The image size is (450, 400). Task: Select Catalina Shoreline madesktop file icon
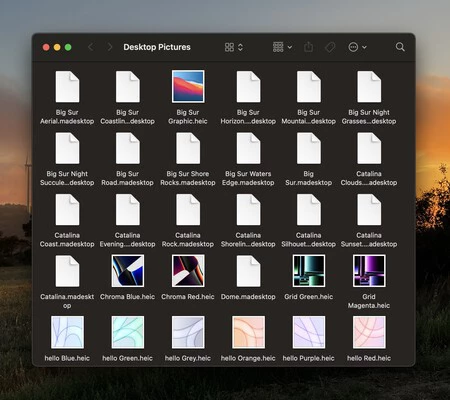[248, 210]
